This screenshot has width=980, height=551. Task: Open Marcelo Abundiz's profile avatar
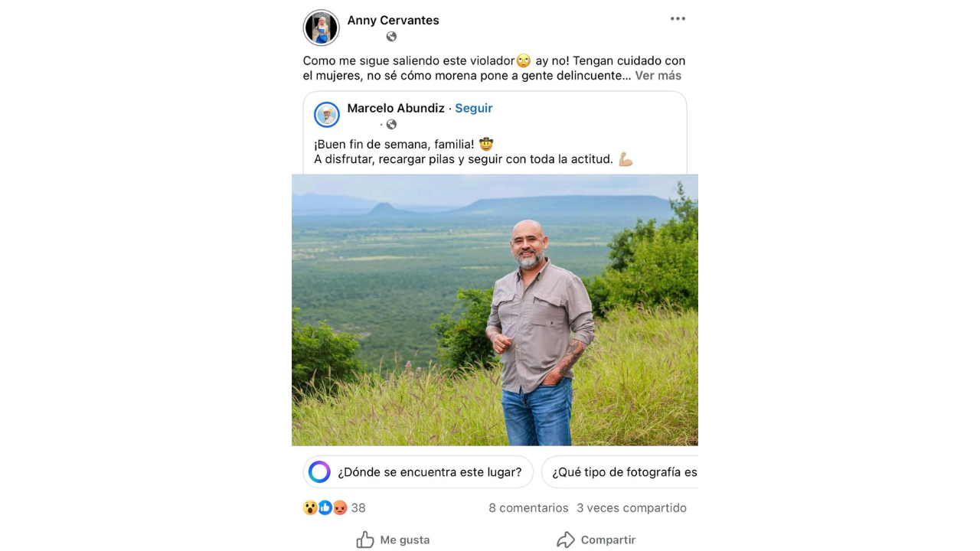click(327, 115)
